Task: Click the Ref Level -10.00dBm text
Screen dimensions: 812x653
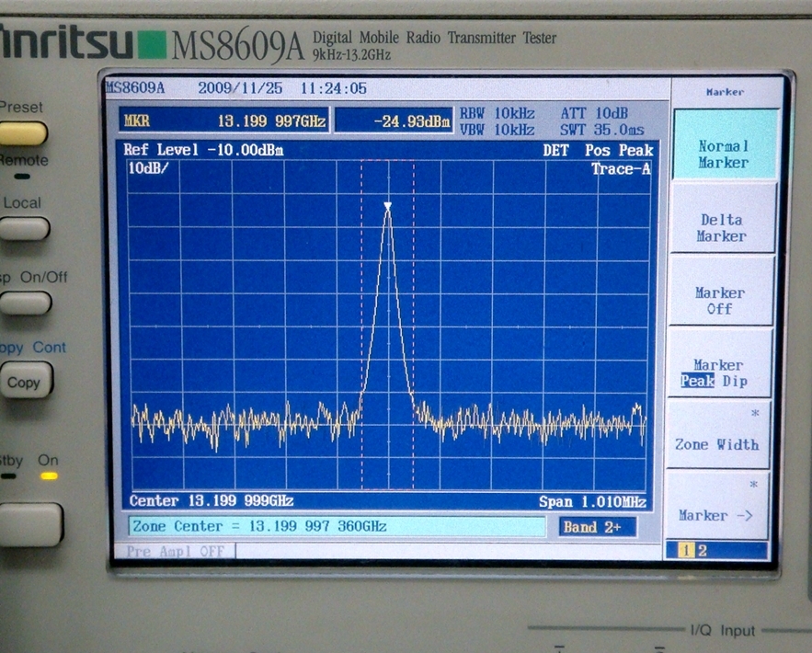Action: pos(203,150)
